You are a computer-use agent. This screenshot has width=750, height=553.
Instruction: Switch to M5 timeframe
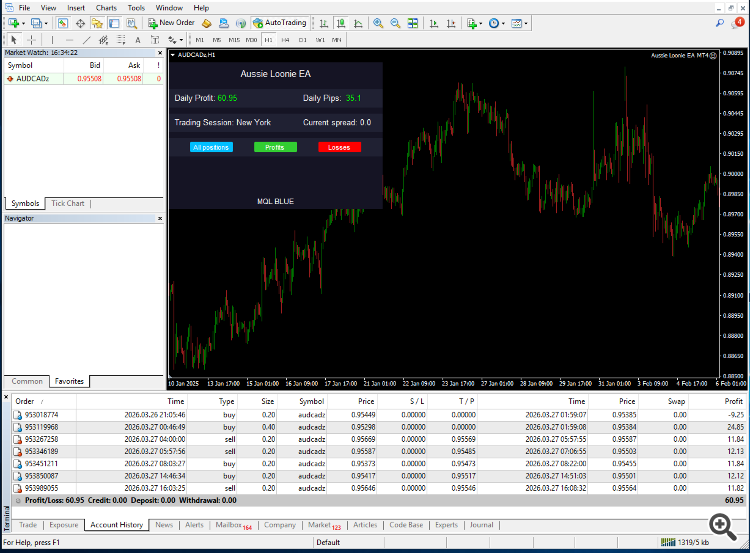pyautogui.click(x=217, y=40)
